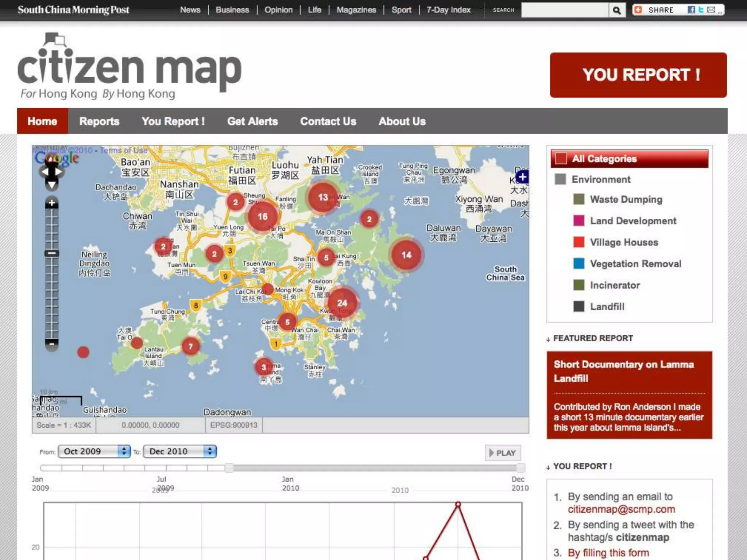This screenshot has width=747, height=560.
Task: Click the email share icon
Action: point(711,10)
